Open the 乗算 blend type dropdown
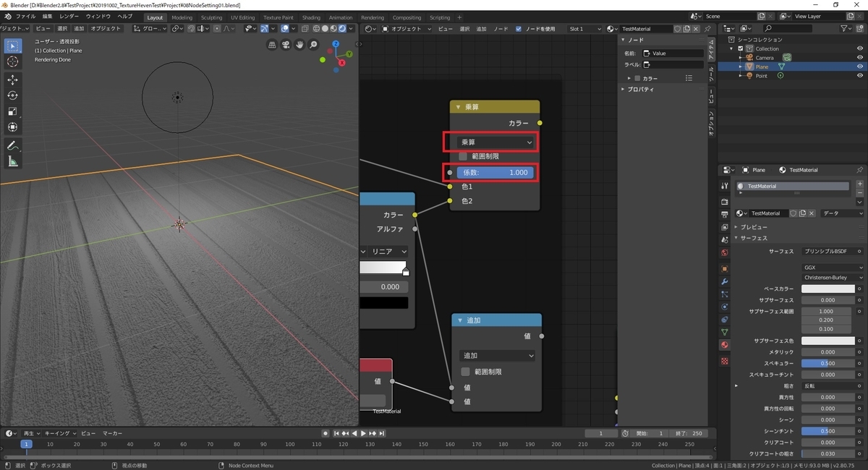Viewport: 868px width, 470px height. 497,142
